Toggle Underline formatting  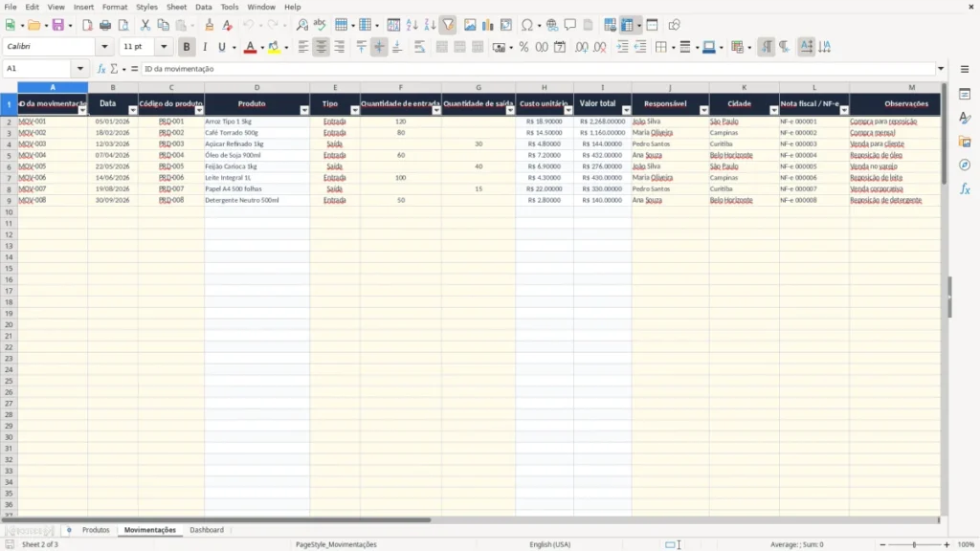(x=221, y=47)
